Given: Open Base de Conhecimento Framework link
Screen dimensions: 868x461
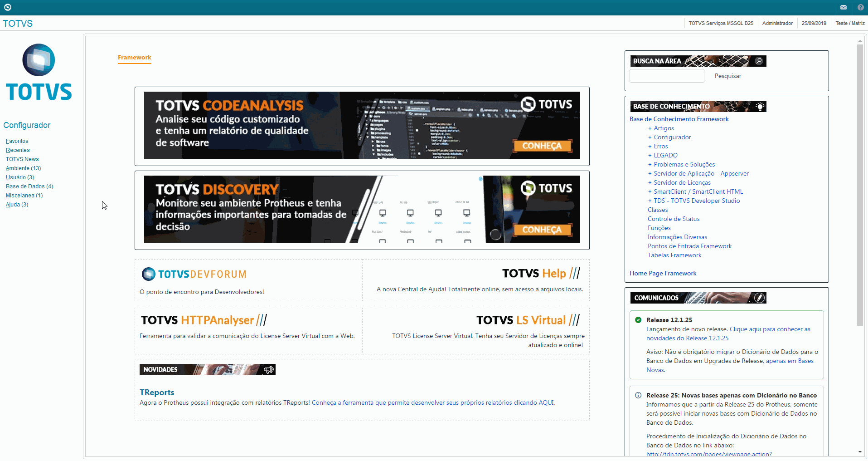Looking at the screenshot, I should point(679,119).
